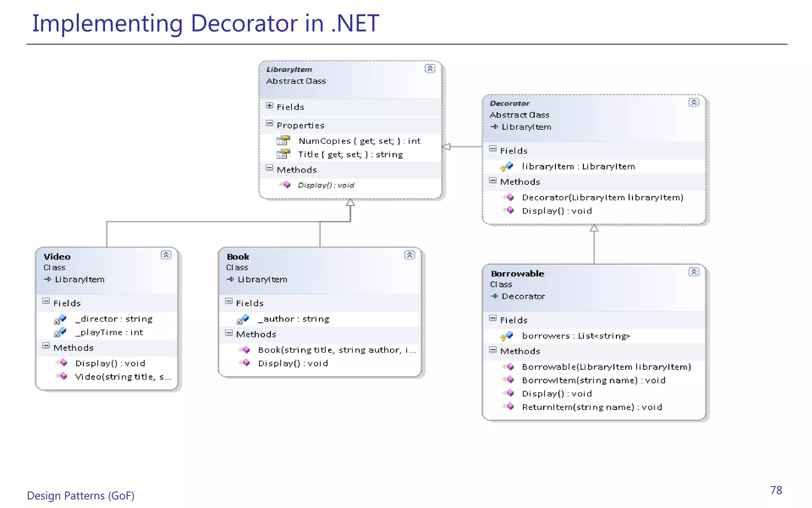
Task: Collapse the Properties section of LibraryItem
Action: pos(270,123)
